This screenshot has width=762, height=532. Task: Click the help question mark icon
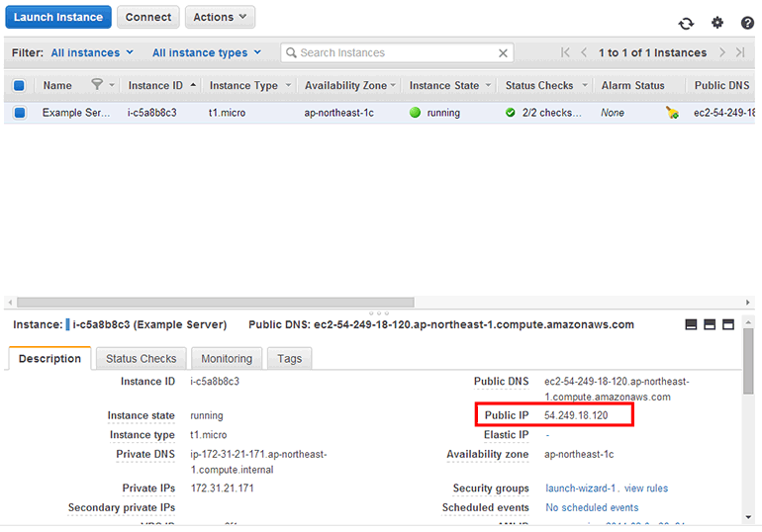(747, 23)
